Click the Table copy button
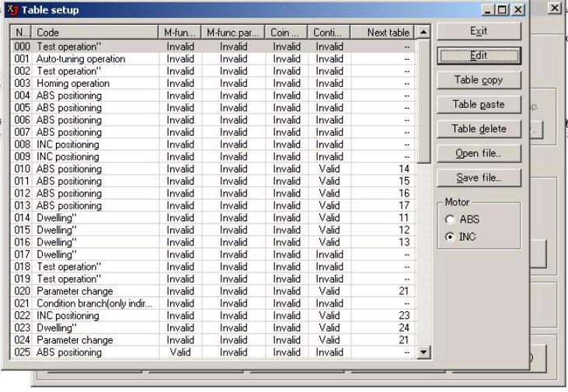The height and width of the screenshot is (392, 568). click(478, 80)
